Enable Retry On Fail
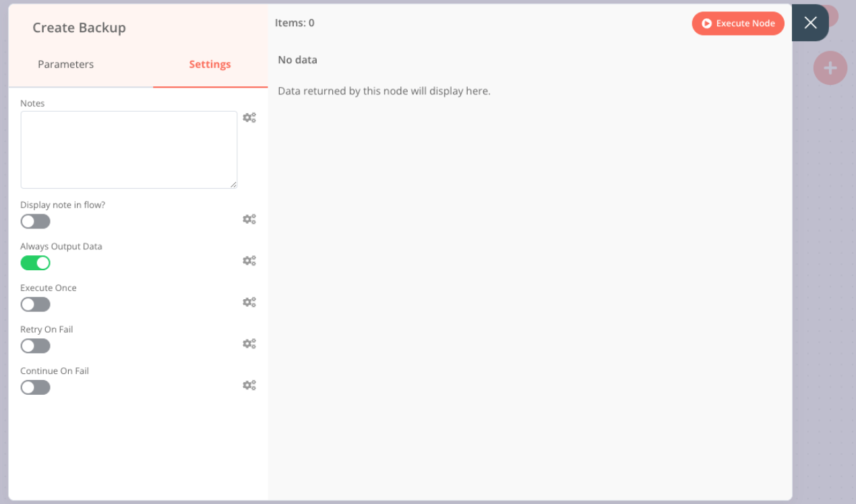Viewport: 856px width, 504px height. (35, 346)
